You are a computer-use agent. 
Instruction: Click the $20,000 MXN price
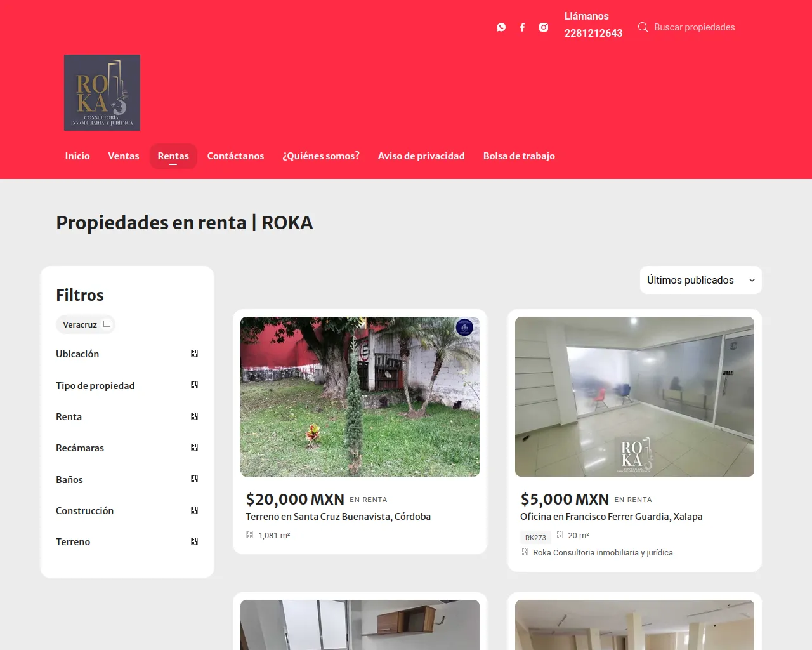click(x=295, y=500)
